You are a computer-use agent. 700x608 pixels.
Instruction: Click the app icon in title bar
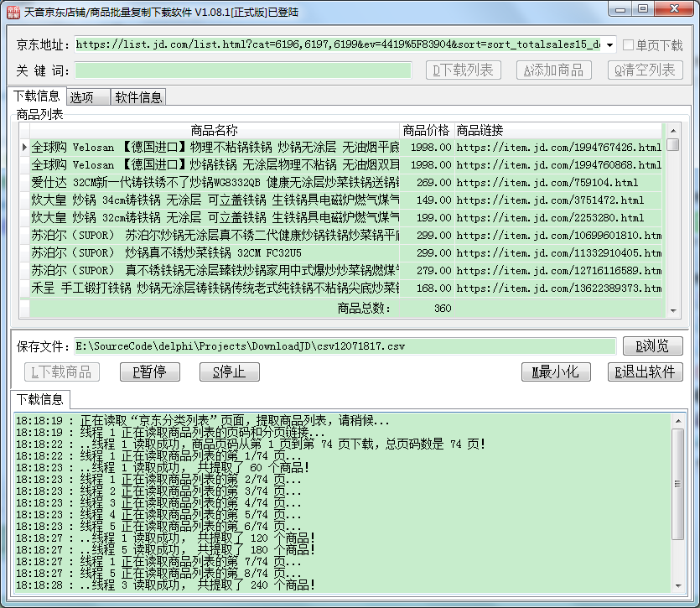[x=12, y=12]
